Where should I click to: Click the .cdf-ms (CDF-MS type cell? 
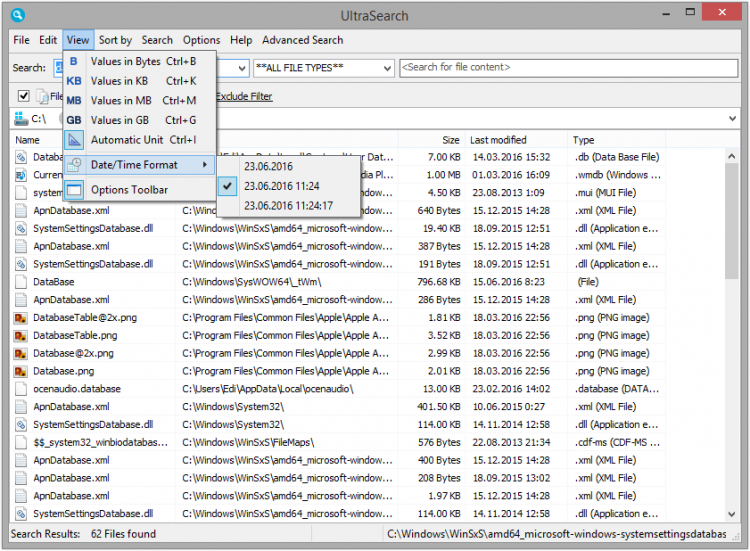(617, 442)
